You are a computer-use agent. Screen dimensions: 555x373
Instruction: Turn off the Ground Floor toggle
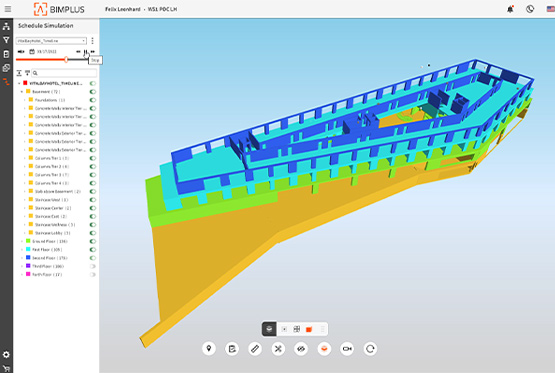click(93, 241)
